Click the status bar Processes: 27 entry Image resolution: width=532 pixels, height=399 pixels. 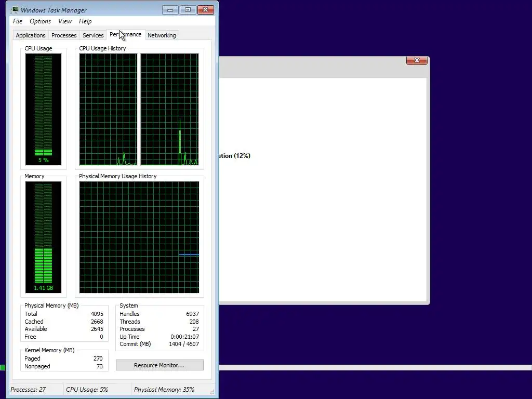click(x=28, y=390)
